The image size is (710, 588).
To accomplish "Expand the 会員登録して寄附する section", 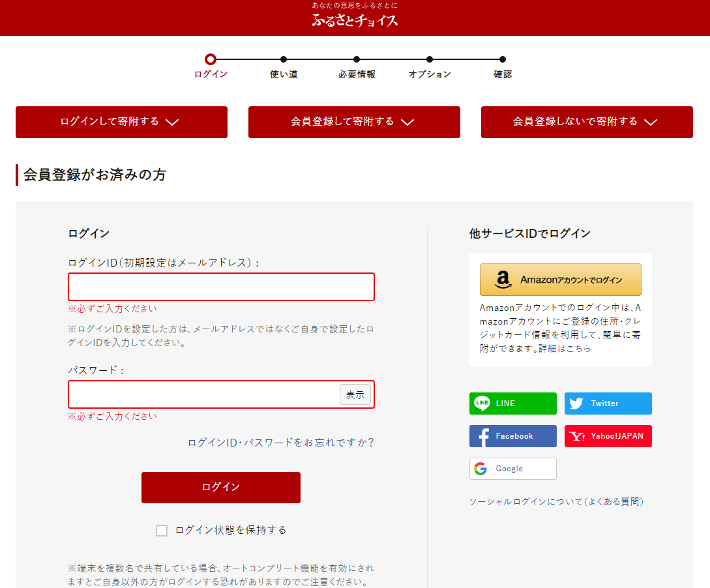I will pyautogui.click(x=354, y=122).
